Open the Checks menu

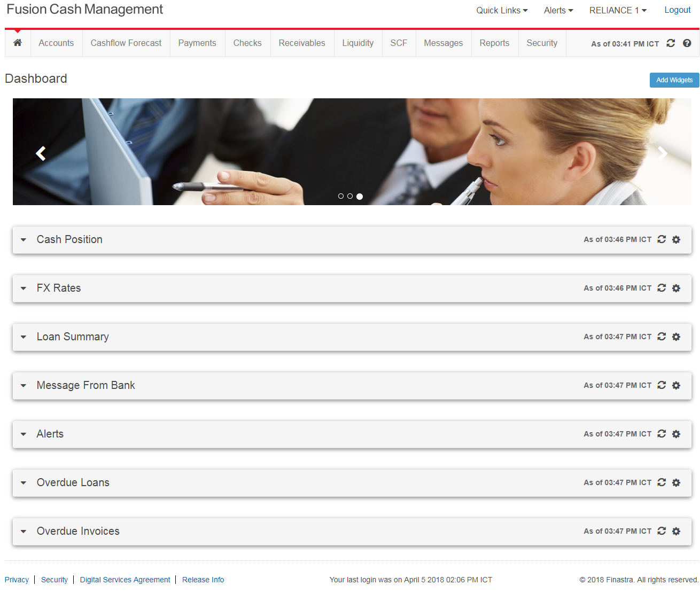click(247, 43)
